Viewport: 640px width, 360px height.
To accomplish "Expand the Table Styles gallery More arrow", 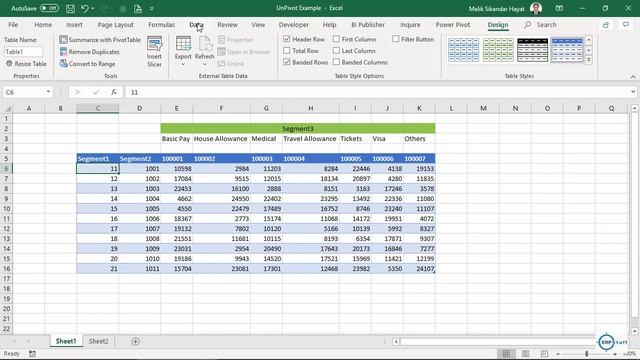I will [589, 60].
